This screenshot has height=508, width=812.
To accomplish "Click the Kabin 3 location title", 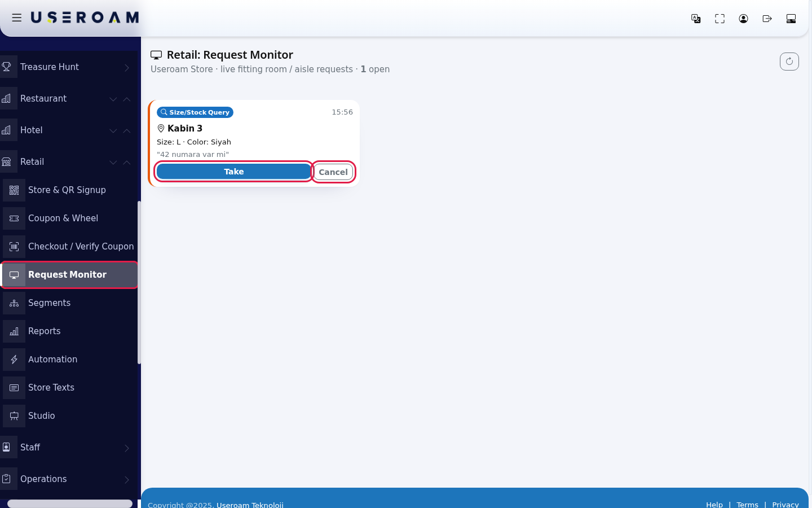I will (x=185, y=128).
